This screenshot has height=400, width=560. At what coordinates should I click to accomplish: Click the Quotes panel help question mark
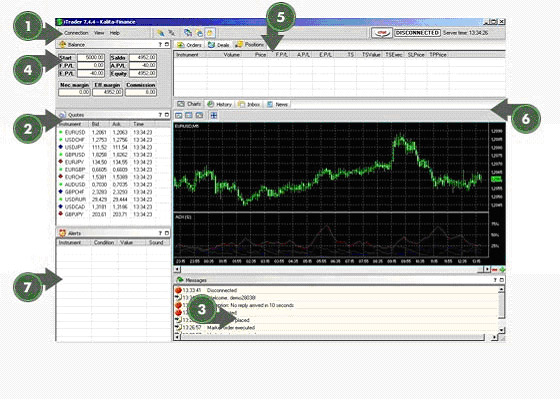click(x=160, y=115)
